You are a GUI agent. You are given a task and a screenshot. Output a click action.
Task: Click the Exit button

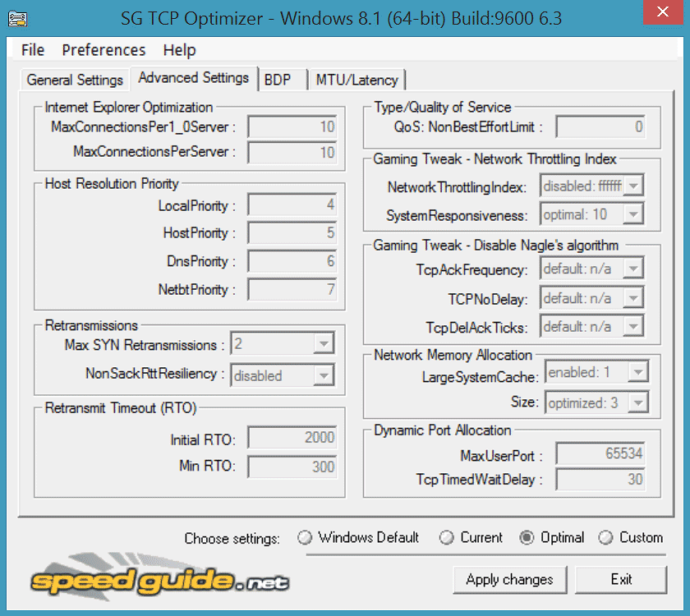(x=621, y=580)
